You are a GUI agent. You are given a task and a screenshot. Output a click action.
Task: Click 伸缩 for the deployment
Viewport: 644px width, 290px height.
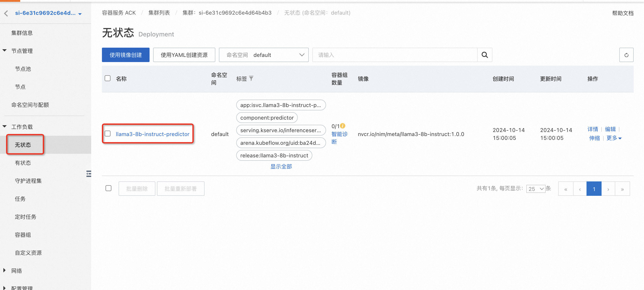(594, 138)
